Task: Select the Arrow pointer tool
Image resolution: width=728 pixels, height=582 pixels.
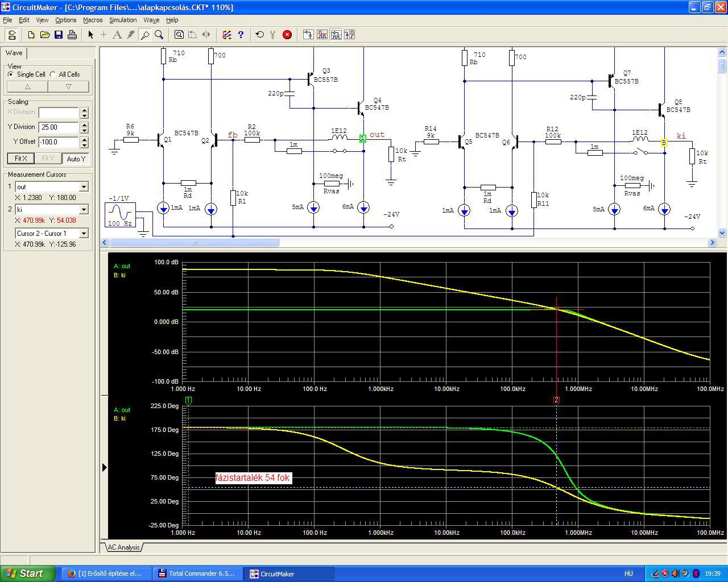Action: coord(90,35)
